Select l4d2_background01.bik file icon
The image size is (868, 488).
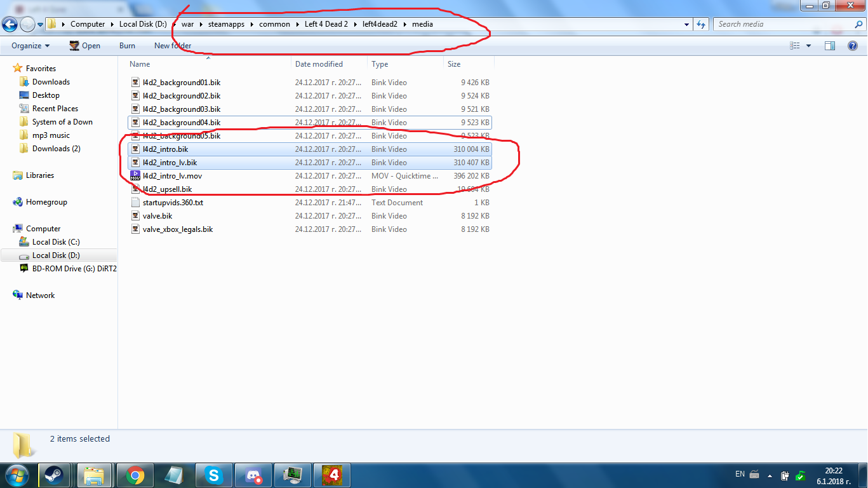tap(135, 83)
